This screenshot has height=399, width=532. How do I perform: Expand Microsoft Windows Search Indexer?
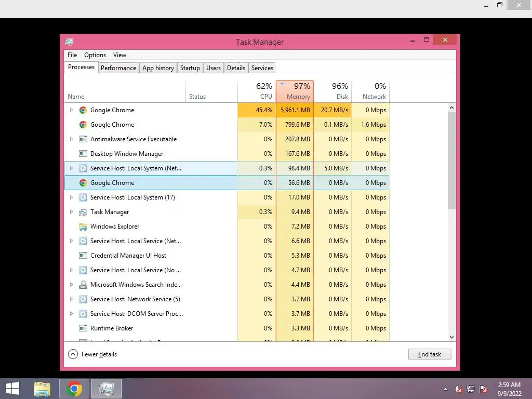coord(71,285)
